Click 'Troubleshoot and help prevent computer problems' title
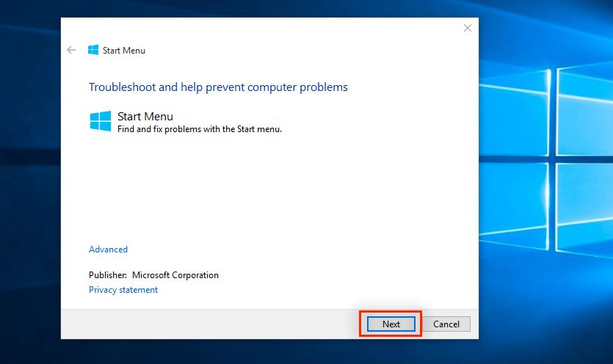 (218, 87)
